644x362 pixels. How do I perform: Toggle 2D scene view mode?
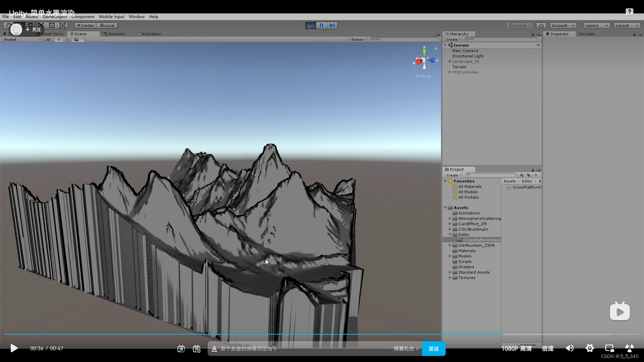click(48, 40)
